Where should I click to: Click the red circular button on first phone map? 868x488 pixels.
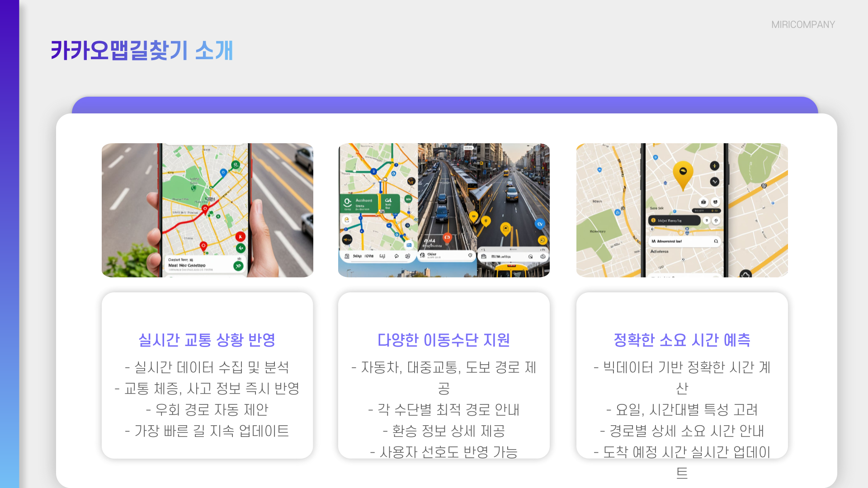click(241, 236)
